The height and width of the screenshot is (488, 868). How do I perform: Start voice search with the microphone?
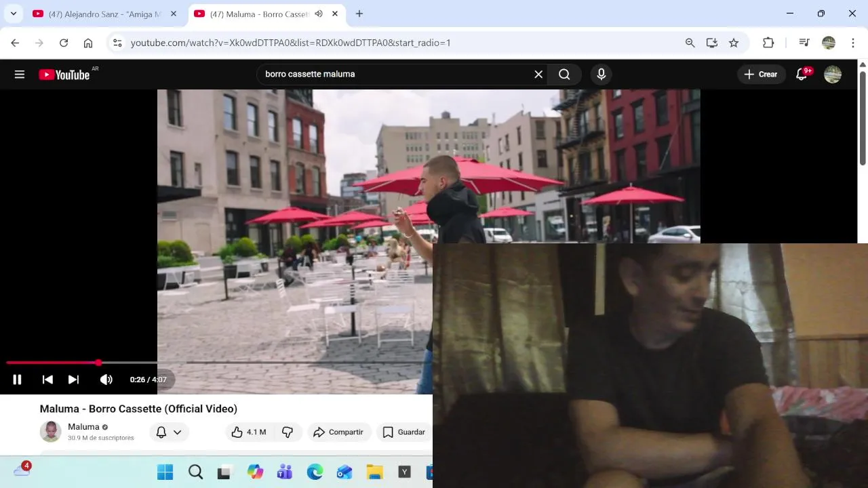coord(601,75)
